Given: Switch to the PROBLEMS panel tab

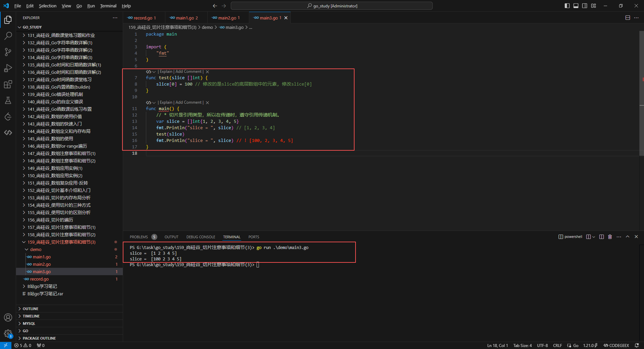Looking at the screenshot, I should point(139,237).
